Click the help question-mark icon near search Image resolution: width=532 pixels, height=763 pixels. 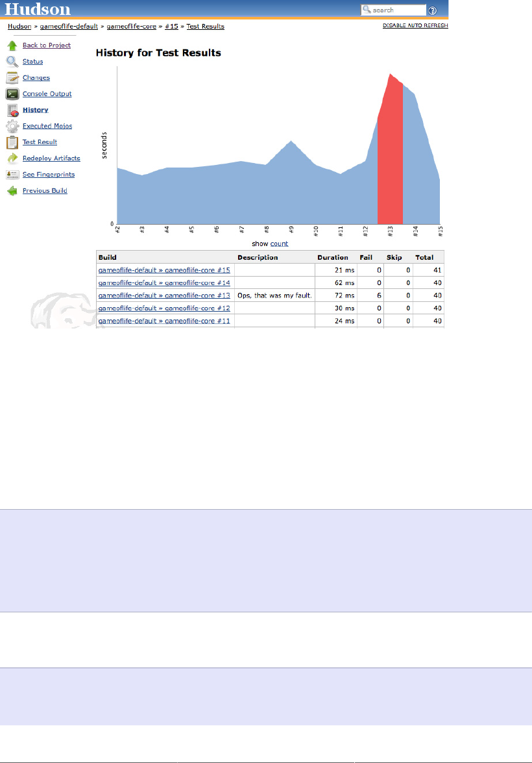432,10
